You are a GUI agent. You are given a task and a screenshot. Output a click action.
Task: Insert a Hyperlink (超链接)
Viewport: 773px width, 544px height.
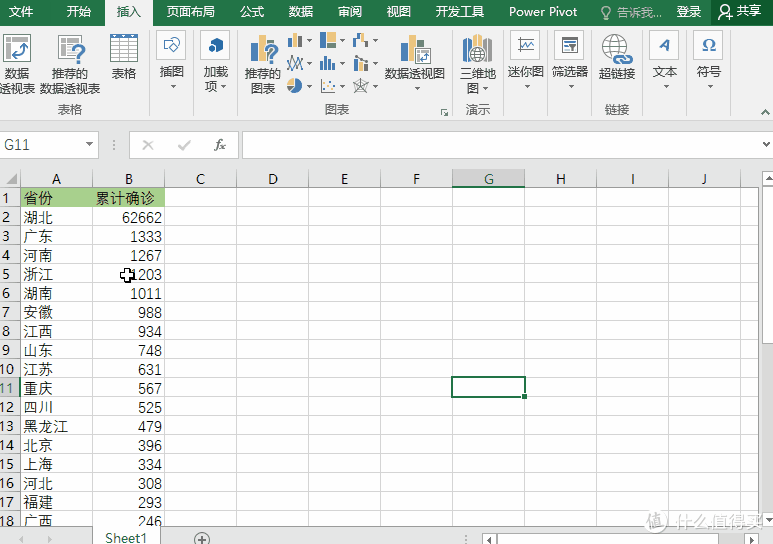pyautogui.click(x=616, y=56)
